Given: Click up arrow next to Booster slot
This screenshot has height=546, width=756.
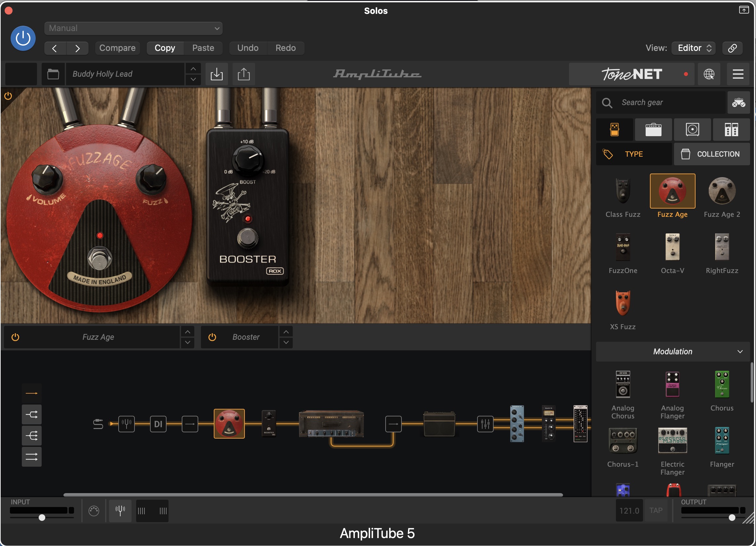Looking at the screenshot, I should [286, 332].
